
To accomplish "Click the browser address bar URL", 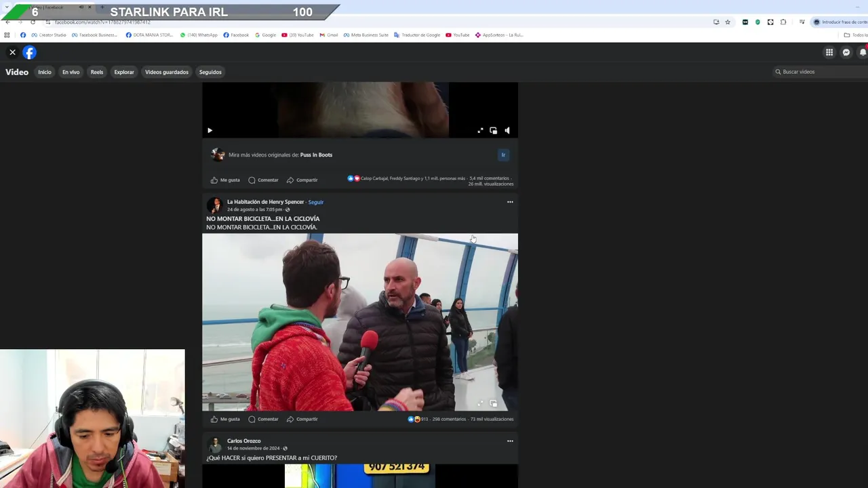I will (x=102, y=22).
